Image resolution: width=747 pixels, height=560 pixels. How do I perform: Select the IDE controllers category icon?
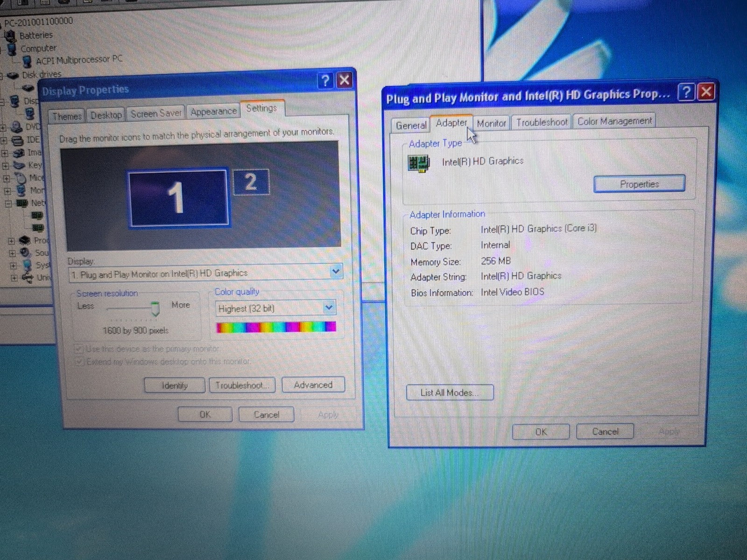pos(17,140)
